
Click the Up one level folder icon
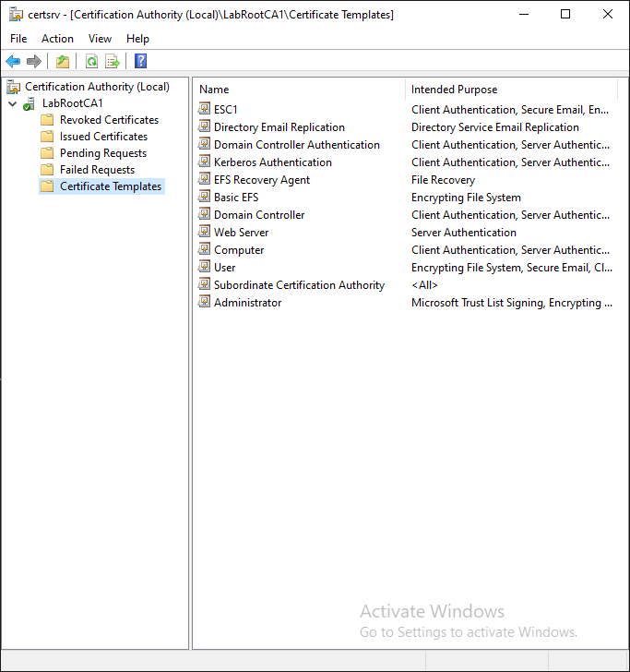coord(62,61)
